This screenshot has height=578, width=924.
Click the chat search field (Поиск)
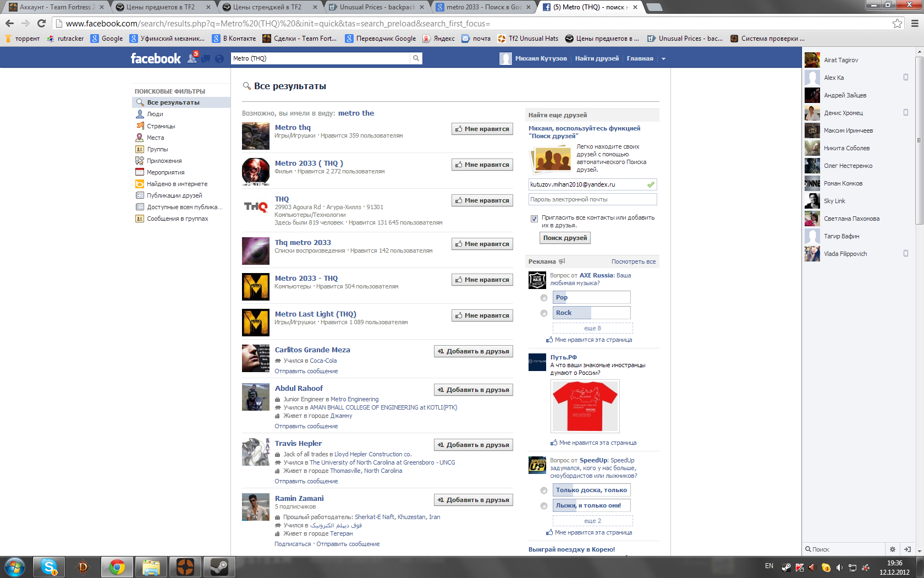(x=844, y=549)
